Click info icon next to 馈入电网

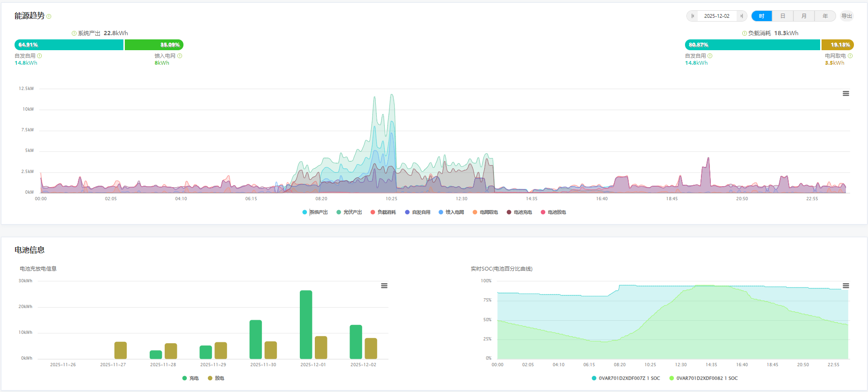180,56
